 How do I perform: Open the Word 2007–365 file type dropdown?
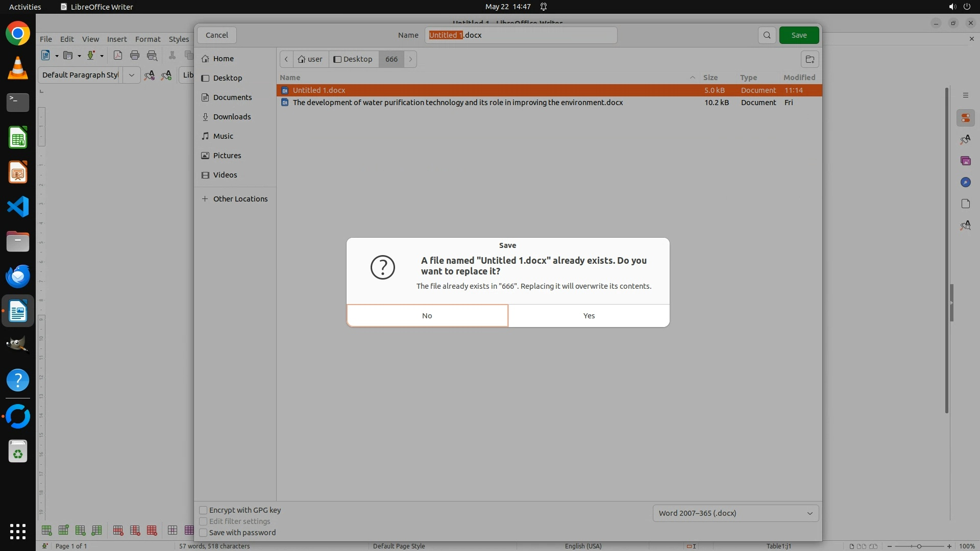[736, 513]
